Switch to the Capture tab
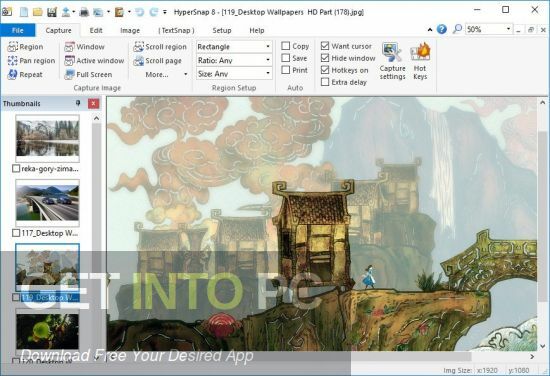 coord(58,31)
